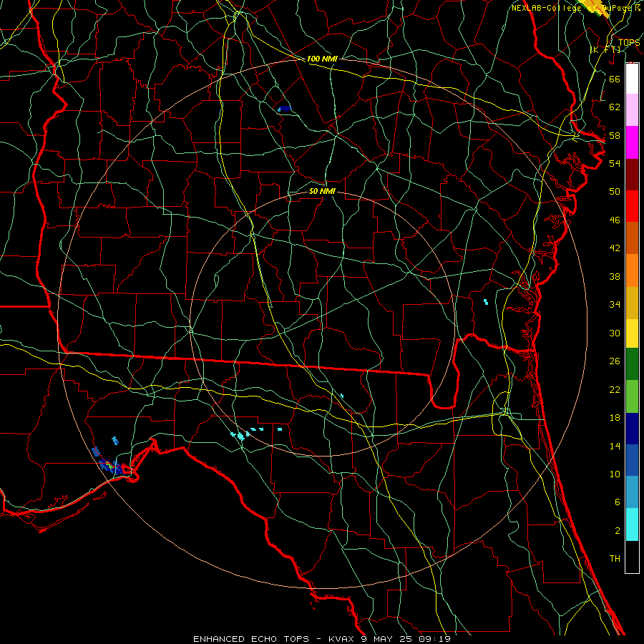Click the legend value '42'
Screen dimensions: 644x644
coord(615,248)
